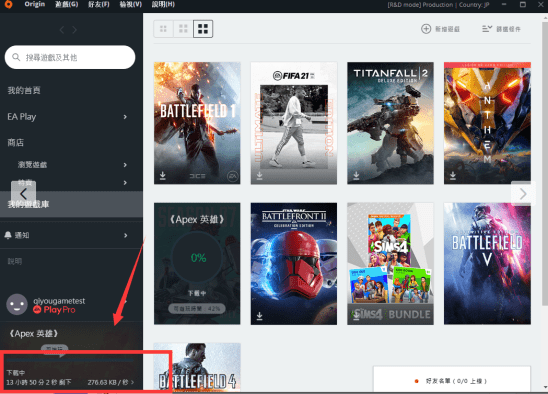Click the magnifier search icon

(16, 57)
